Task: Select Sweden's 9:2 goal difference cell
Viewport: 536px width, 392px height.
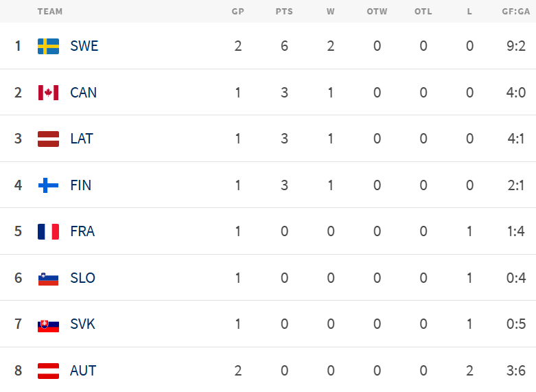Action: click(516, 46)
